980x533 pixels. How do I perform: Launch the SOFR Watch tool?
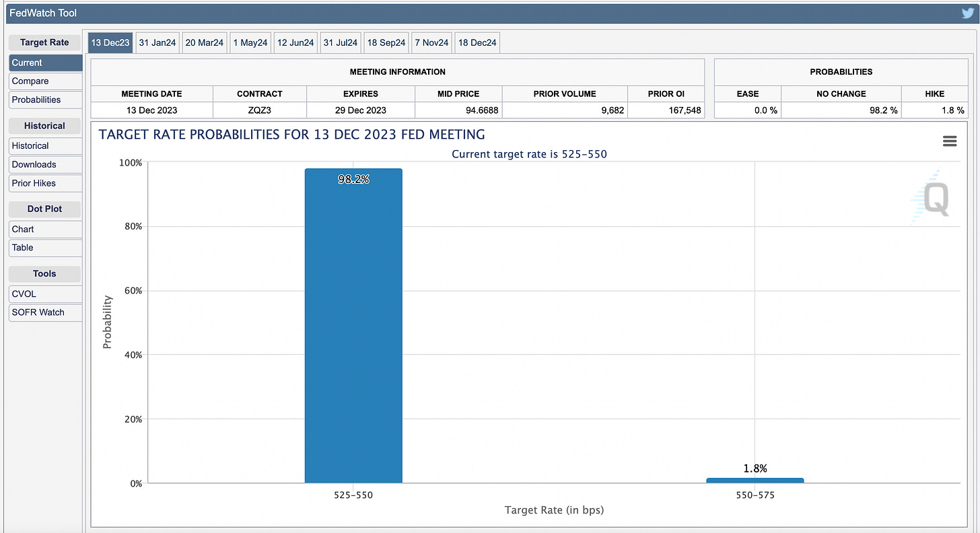click(x=45, y=312)
